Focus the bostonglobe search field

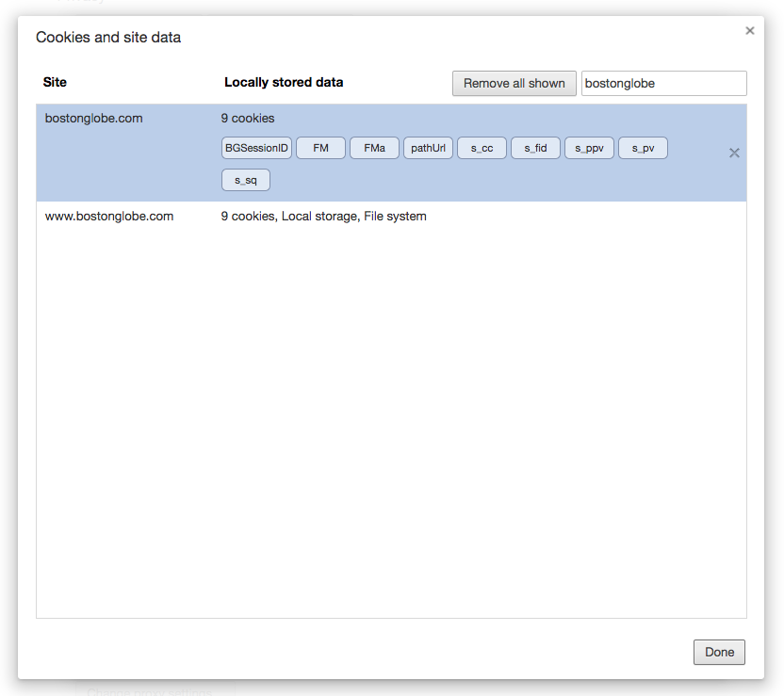(664, 84)
